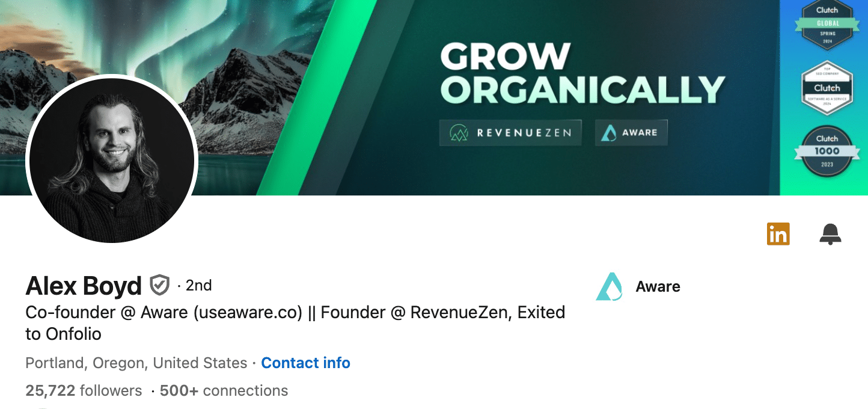Toggle the notification bell for Alex Boyd
The image size is (868, 409).
click(x=830, y=234)
